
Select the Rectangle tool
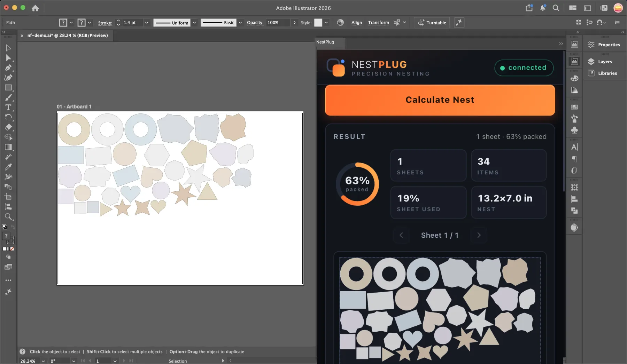(8, 88)
